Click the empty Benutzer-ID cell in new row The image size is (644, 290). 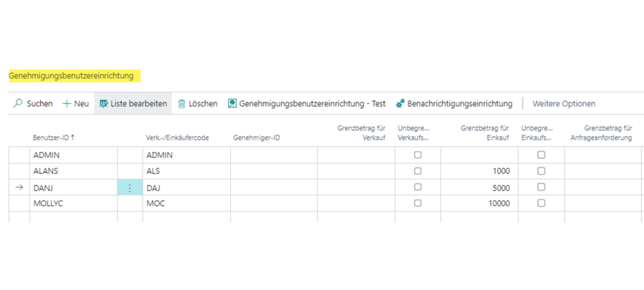pos(73,217)
